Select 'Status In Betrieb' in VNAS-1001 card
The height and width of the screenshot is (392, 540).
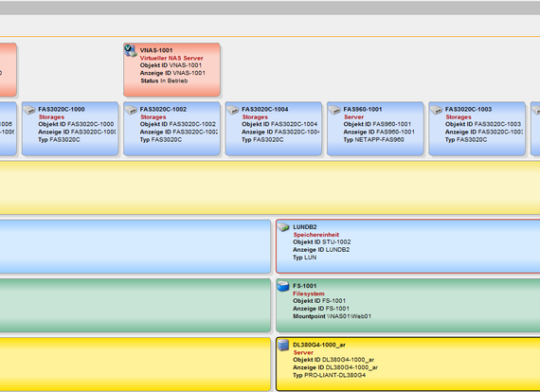pyautogui.click(x=164, y=80)
